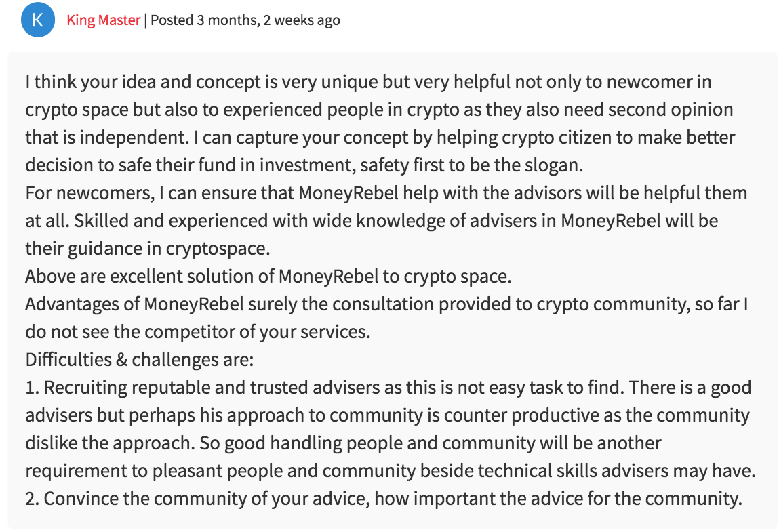
Task: Click the line starting requirement to pleasant people
Action: tap(390, 471)
